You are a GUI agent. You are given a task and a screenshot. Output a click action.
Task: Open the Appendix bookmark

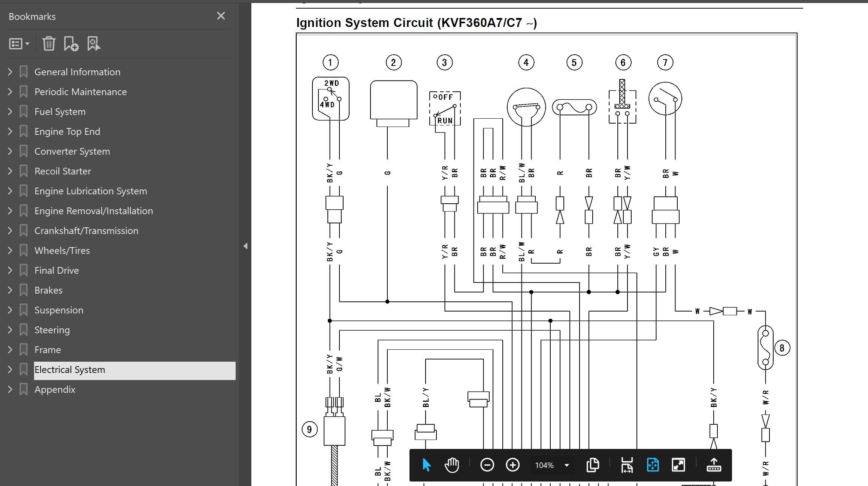[x=55, y=389]
